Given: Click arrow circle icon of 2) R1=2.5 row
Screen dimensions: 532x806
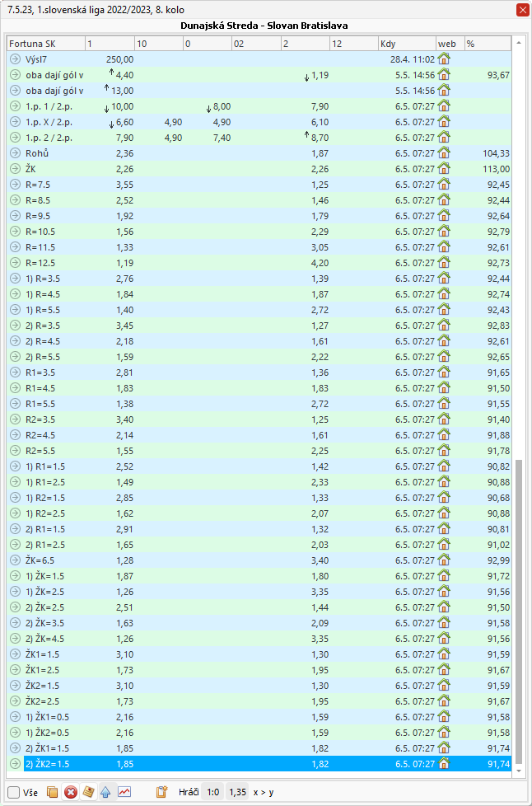Looking at the screenshot, I should coord(15,545).
